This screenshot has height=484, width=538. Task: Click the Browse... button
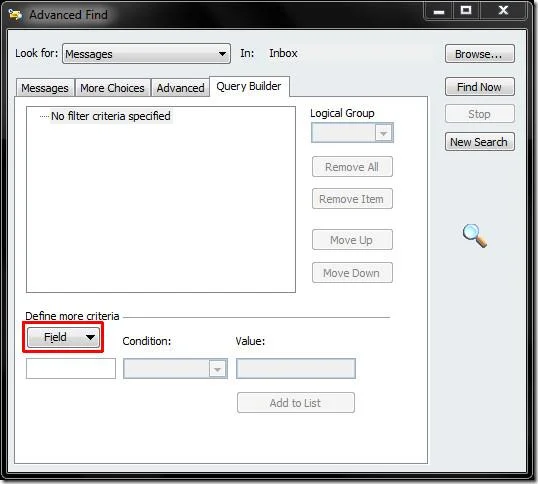pos(480,54)
